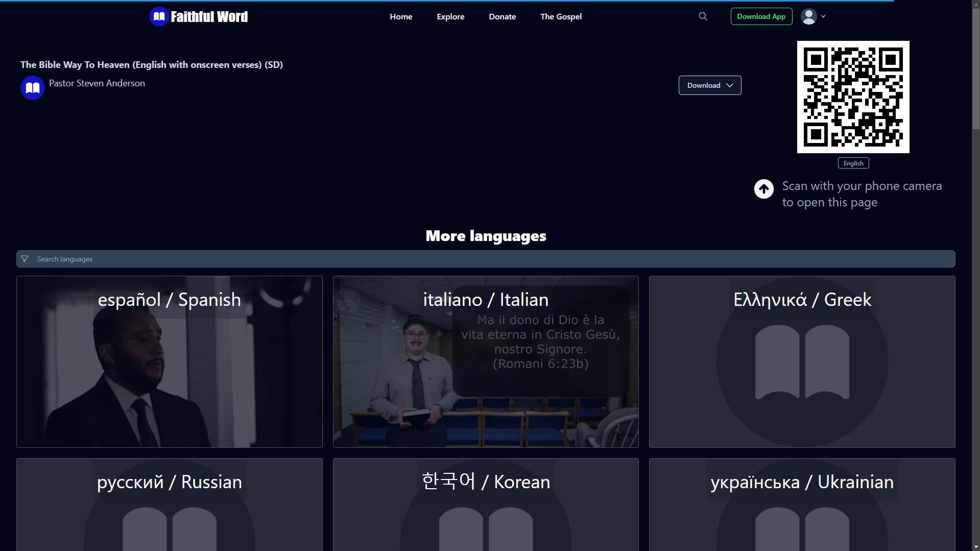The image size is (980, 551).
Task: Click the Download App button
Action: pos(761,16)
